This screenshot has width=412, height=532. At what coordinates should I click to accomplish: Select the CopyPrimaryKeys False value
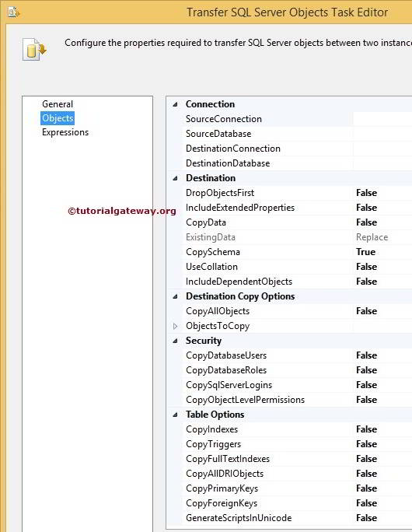[x=367, y=488]
